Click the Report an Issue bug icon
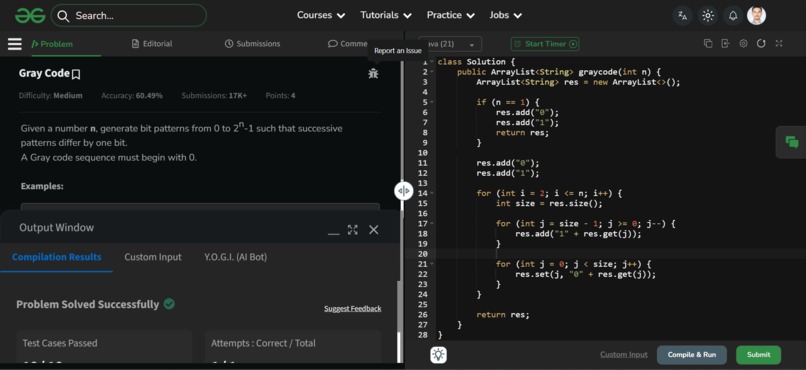 point(373,73)
